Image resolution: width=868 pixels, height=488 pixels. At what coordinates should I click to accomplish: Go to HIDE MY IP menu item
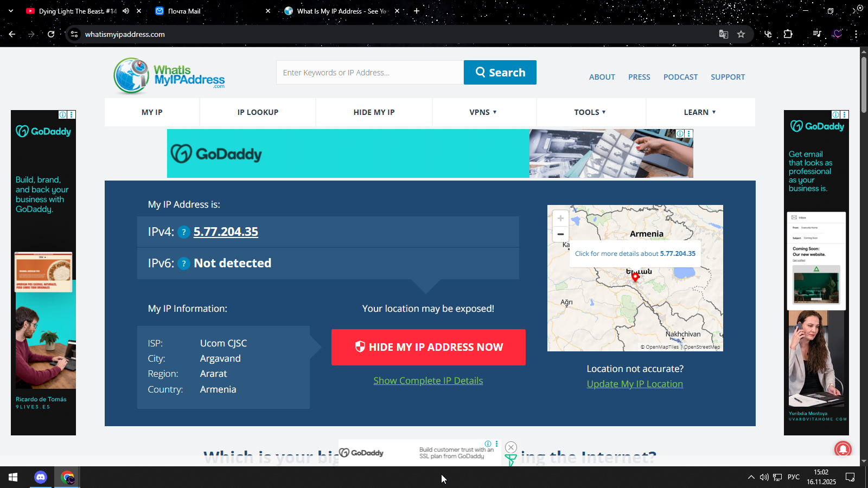(x=374, y=112)
